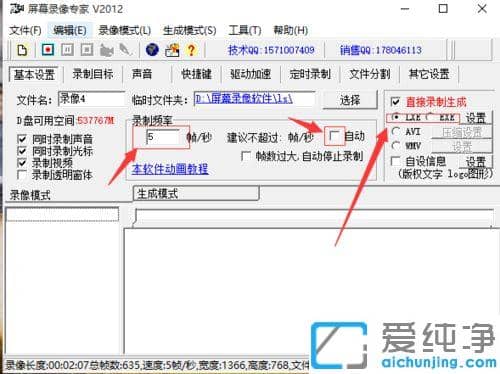Click into the 文件名 input field
Screen dimensions: 500x374
(91, 99)
